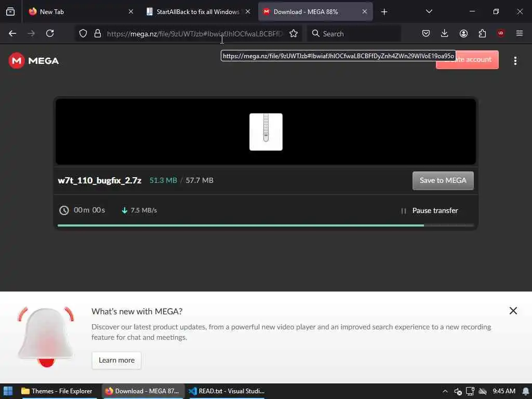
Task: Open Firefox View tab overview icon
Action: [10, 11]
